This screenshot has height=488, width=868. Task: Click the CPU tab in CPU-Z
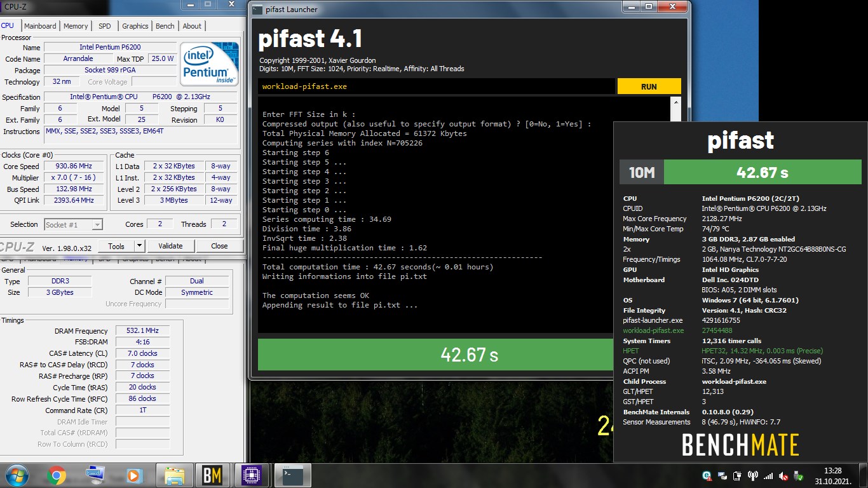(x=8, y=25)
